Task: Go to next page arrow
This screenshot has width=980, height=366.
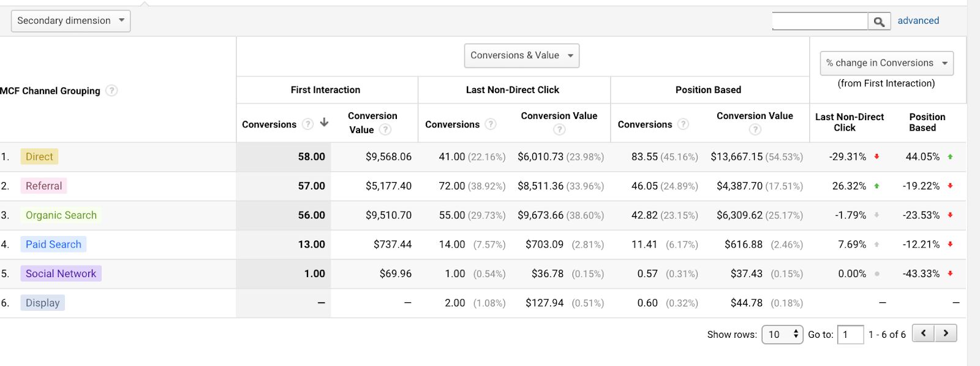Action: pos(946,334)
